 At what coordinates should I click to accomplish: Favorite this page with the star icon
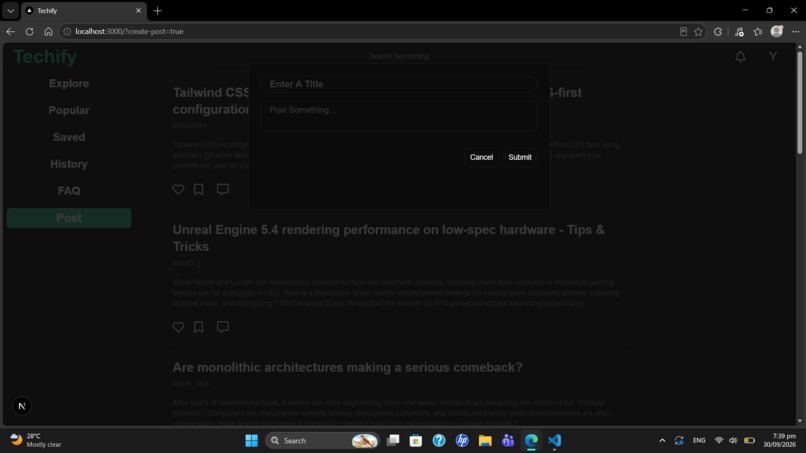(698, 32)
